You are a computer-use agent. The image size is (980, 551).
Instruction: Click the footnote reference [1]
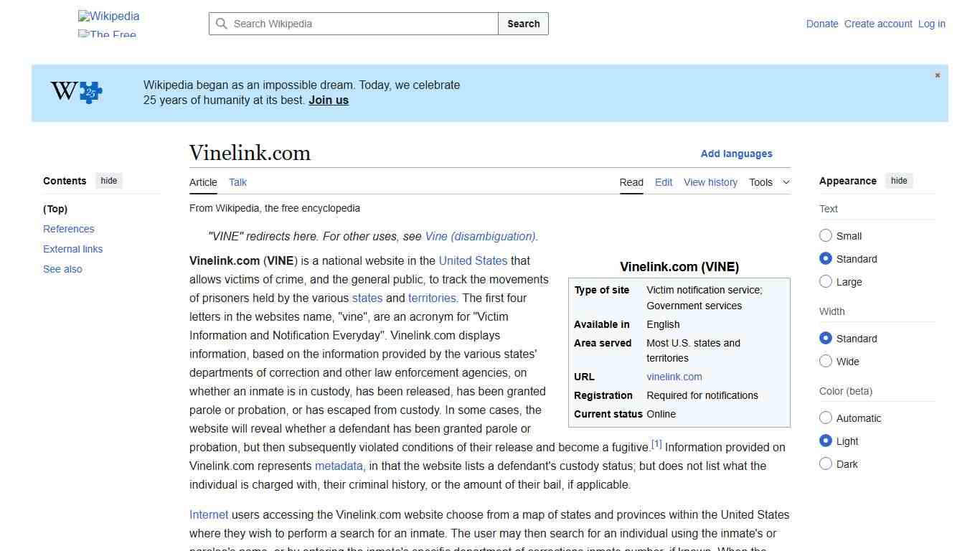(656, 443)
